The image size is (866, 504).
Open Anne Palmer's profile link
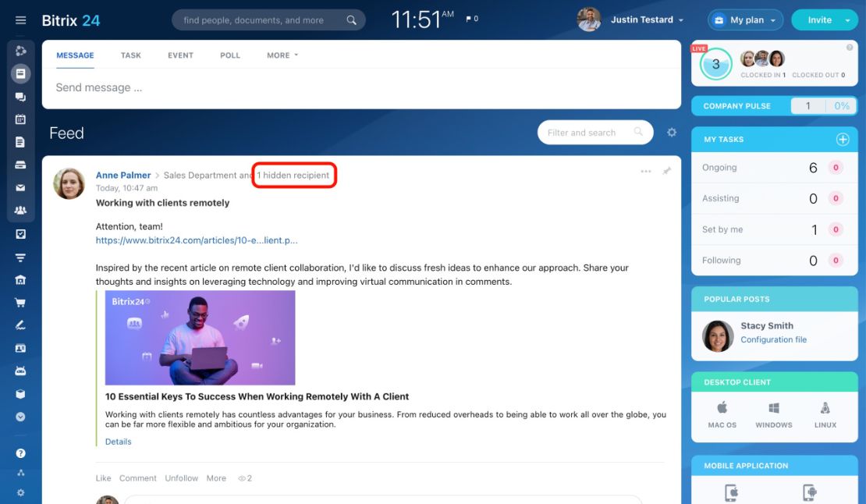(x=123, y=175)
